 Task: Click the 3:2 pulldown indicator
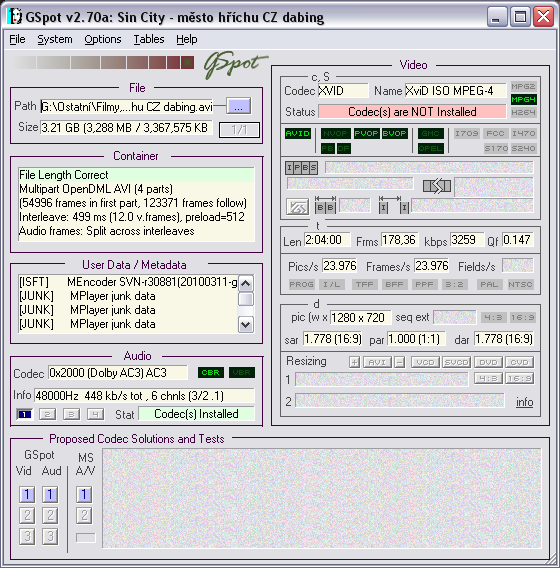tap(454, 284)
